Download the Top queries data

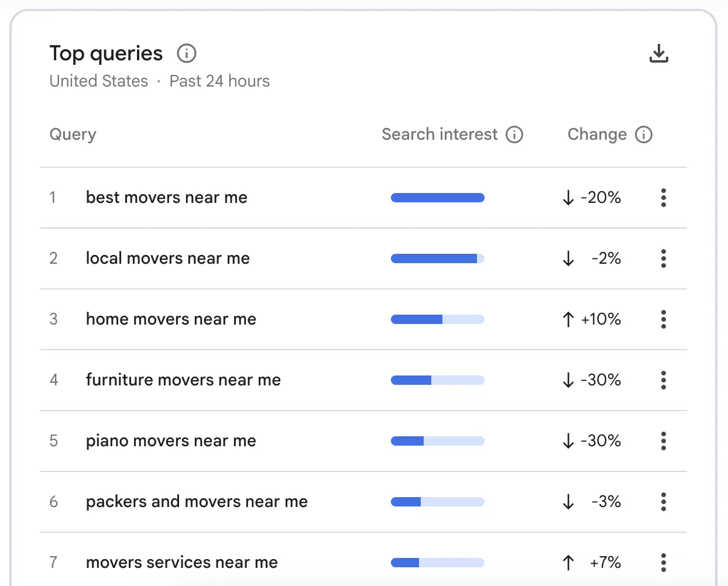[659, 53]
